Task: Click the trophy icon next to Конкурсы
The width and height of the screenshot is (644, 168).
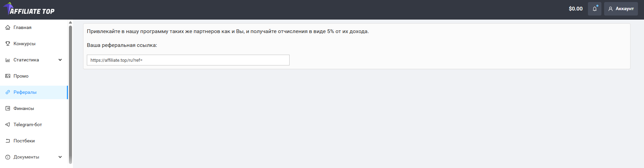Action: [8, 44]
